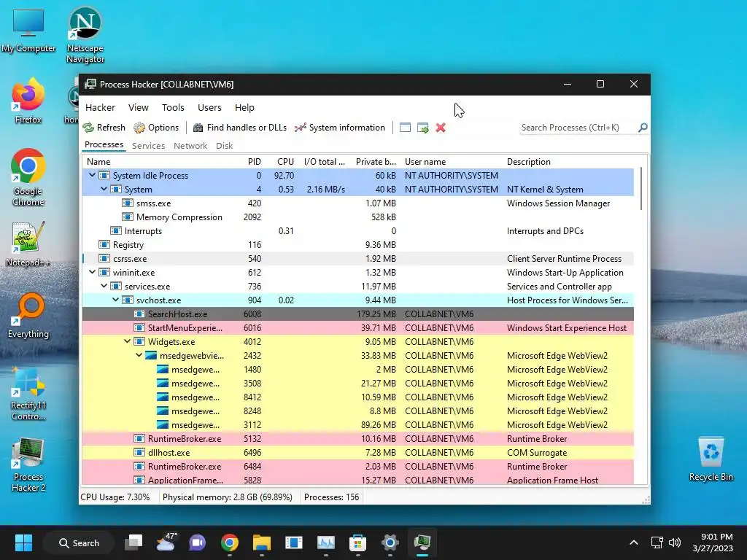This screenshot has height=560, width=747.
Task: Click the msedgewebview icon for PID 3112
Action: (x=163, y=425)
